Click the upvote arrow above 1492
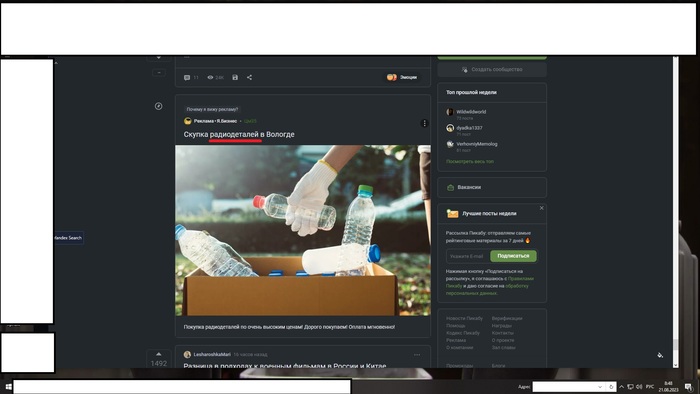The width and height of the screenshot is (700, 394). coord(158,354)
